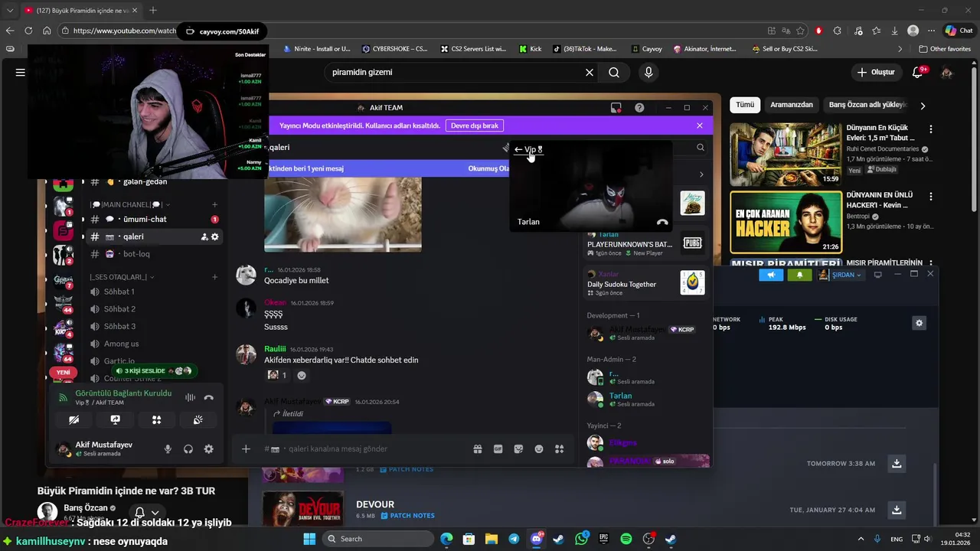Open YouTube notifications bell
Screen dimensions: 980x551
tap(917, 73)
